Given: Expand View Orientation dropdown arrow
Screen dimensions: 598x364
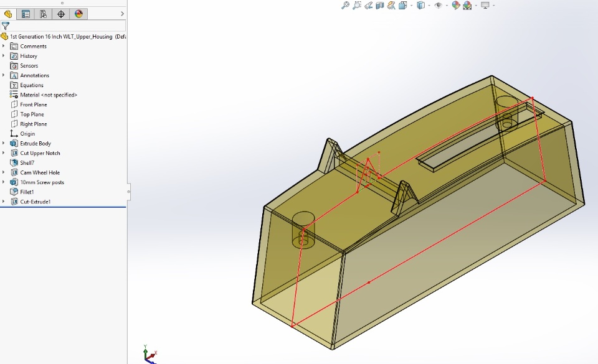Looking at the screenshot, I should tap(412, 6).
